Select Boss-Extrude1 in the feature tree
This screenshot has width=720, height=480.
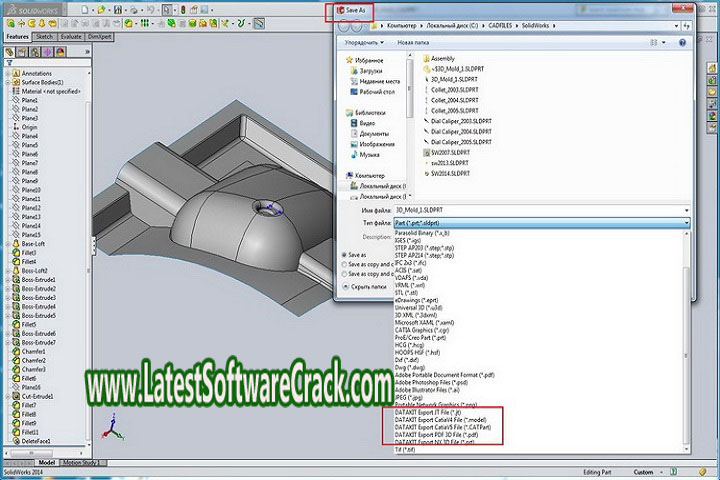click(37, 280)
